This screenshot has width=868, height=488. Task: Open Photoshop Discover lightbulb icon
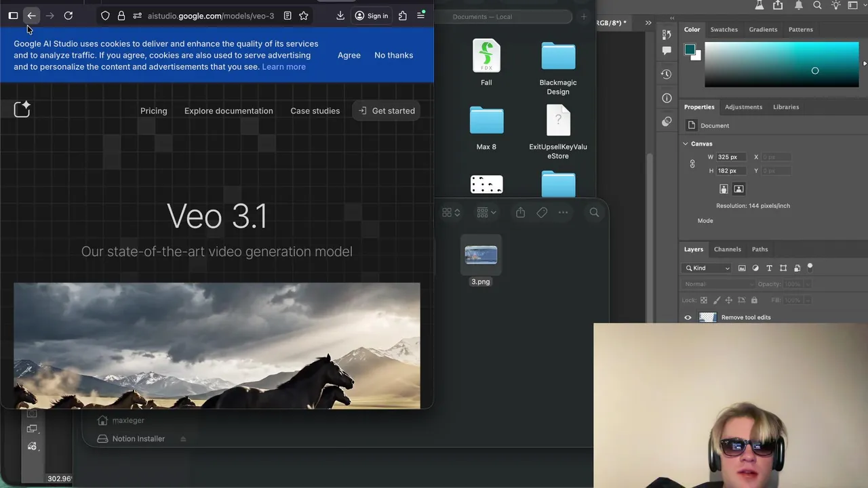835,5
